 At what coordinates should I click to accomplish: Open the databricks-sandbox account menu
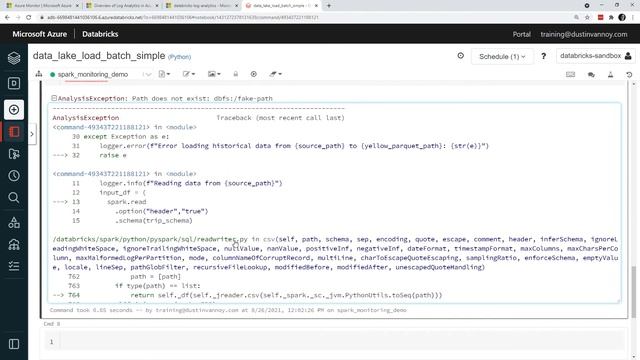click(595, 56)
